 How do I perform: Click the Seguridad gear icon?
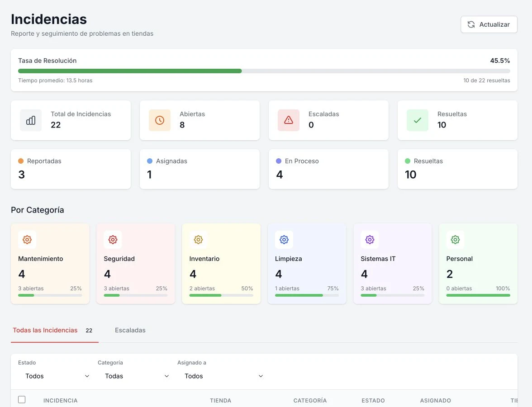[x=113, y=240]
